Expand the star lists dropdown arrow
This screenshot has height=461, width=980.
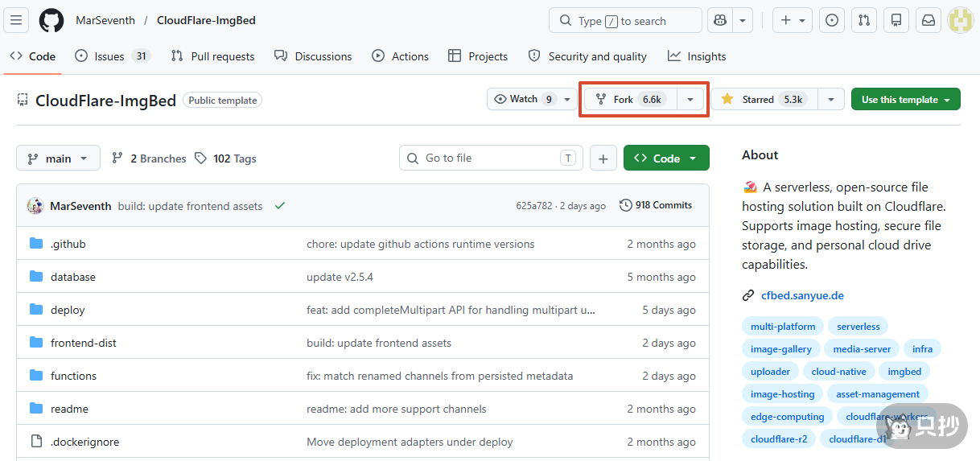click(x=831, y=99)
